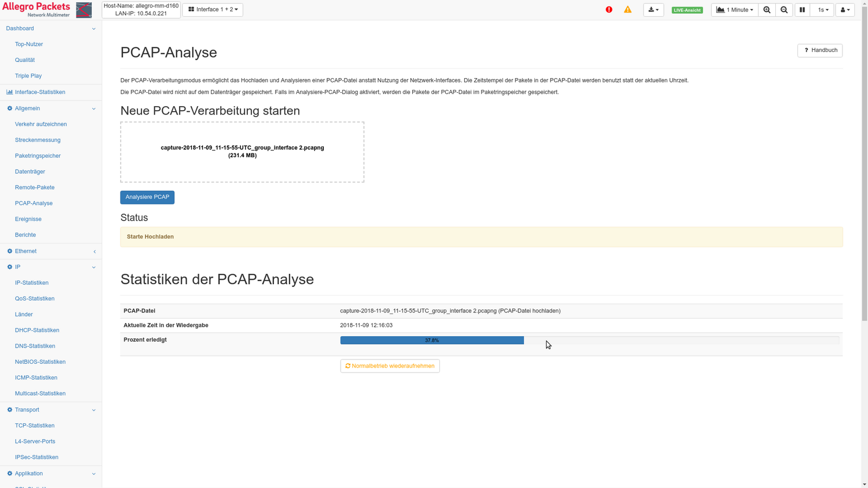Open the 1 Minute time range dropdown
This screenshot has width=868, height=488.
(x=735, y=10)
